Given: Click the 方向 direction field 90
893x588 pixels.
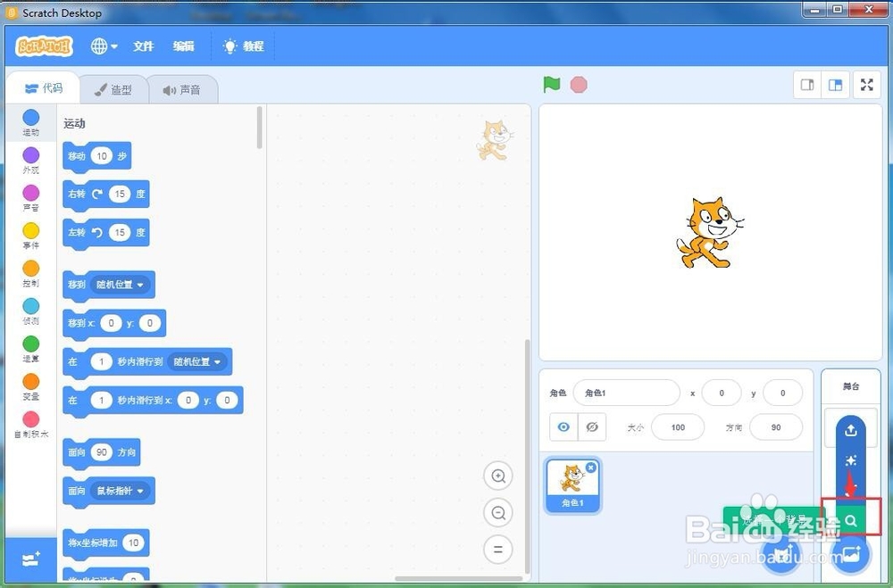Looking at the screenshot, I should [776, 427].
